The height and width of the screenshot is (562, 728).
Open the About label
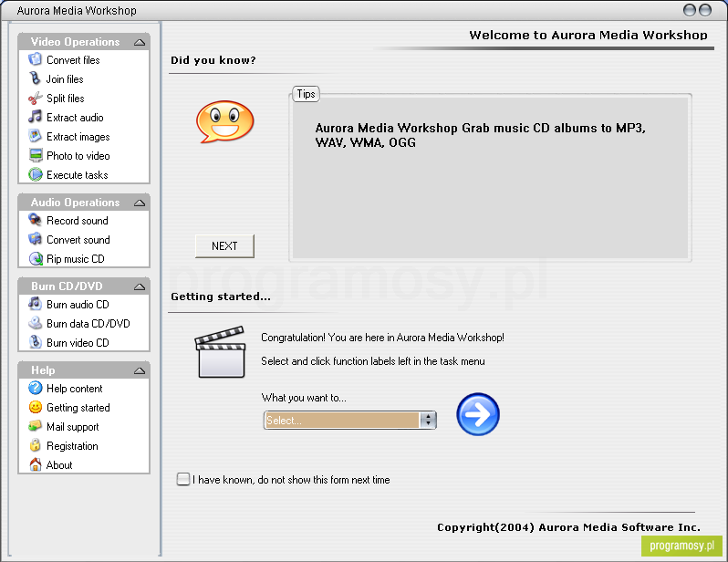[59, 464]
